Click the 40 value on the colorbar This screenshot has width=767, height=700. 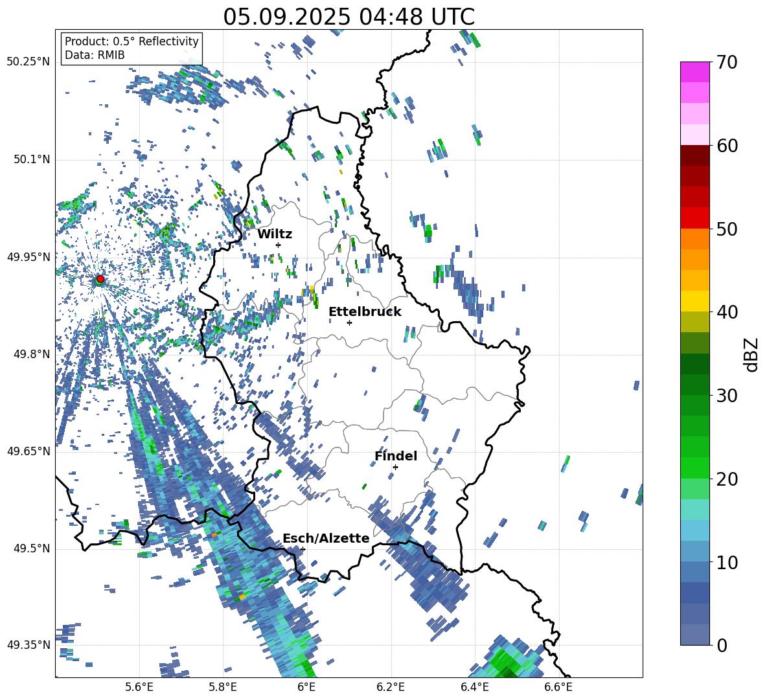726,312
